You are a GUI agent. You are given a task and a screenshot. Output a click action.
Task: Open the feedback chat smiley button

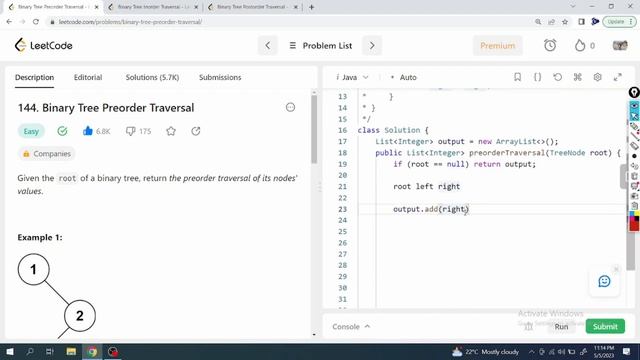pyautogui.click(x=604, y=281)
